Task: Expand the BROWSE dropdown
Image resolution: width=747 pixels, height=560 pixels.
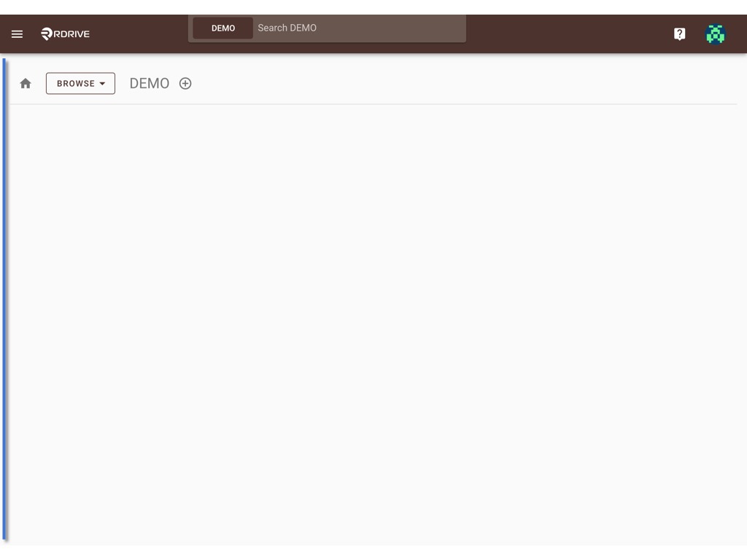Action: (80, 83)
